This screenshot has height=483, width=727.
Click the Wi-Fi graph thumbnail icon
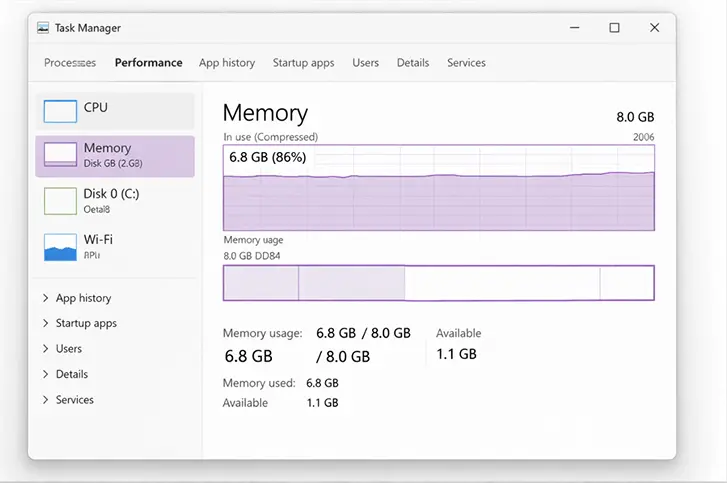(60, 247)
